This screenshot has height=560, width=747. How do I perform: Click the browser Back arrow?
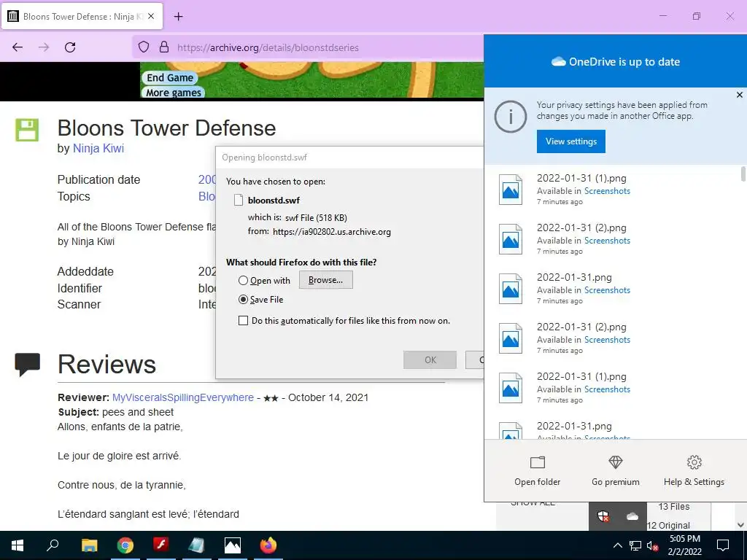[x=18, y=47]
